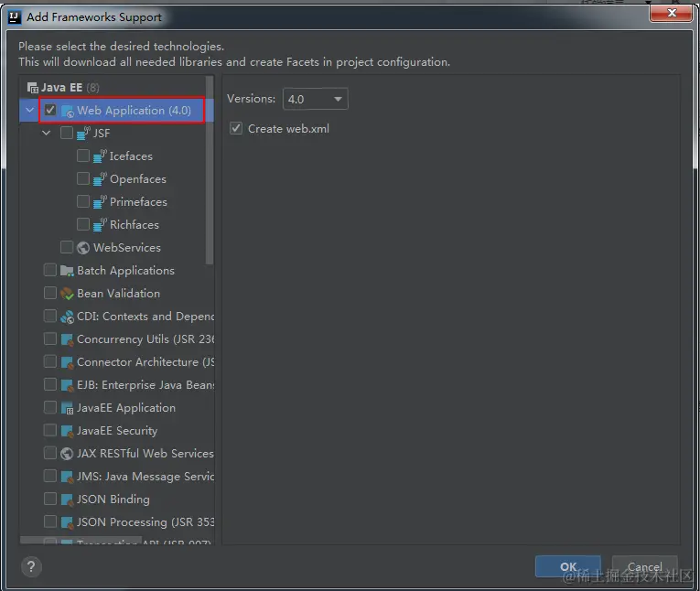Check the Bean Validation checkbox

coord(50,293)
